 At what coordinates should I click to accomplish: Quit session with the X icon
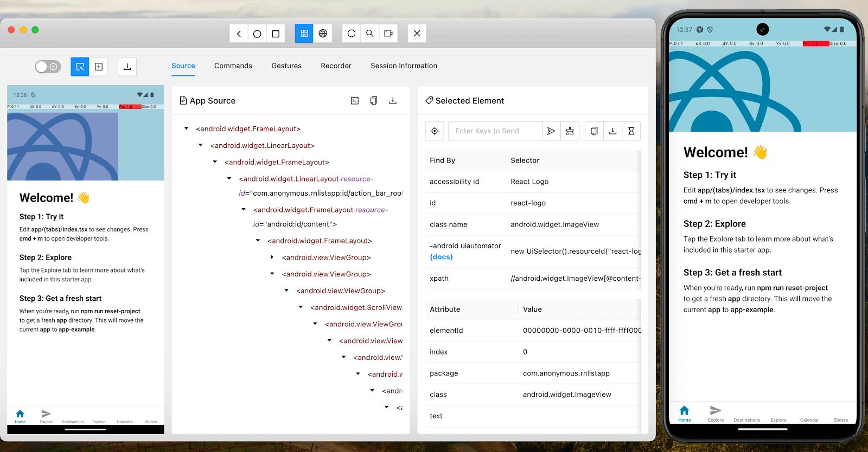tap(417, 34)
